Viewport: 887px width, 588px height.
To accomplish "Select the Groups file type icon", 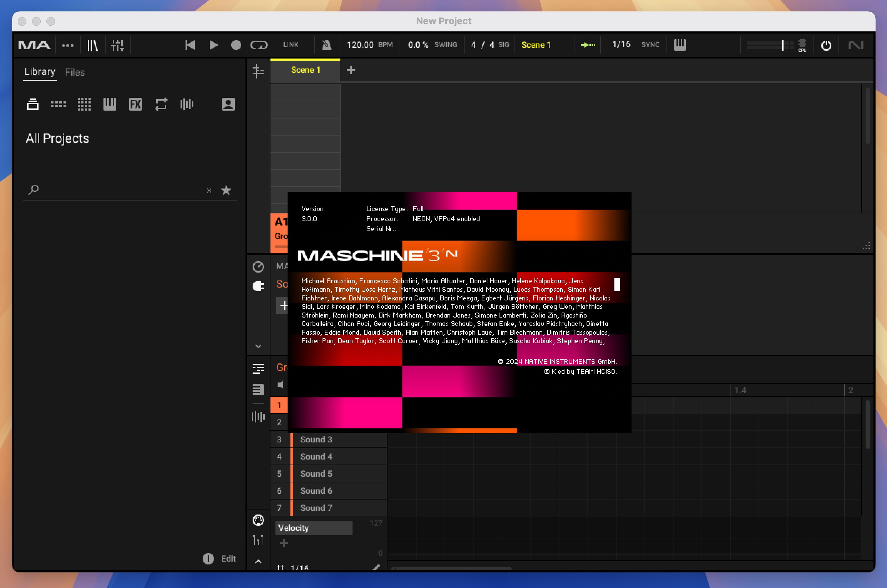I will tap(59, 104).
